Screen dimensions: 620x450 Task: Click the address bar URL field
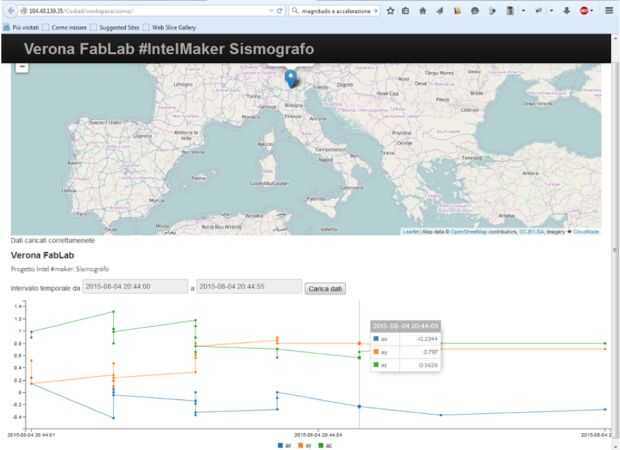(x=146, y=11)
